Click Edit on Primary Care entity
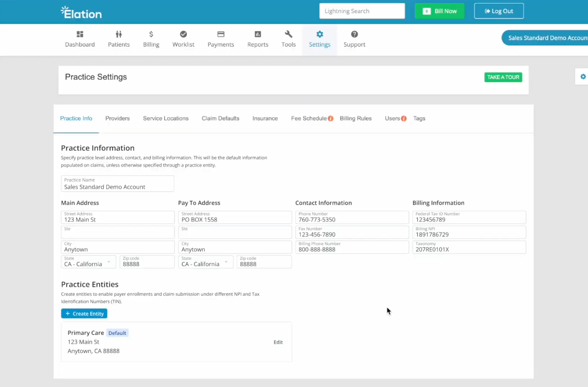Image resolution: width=588 pixels, height=387 pixels. (x=278, y=342)
